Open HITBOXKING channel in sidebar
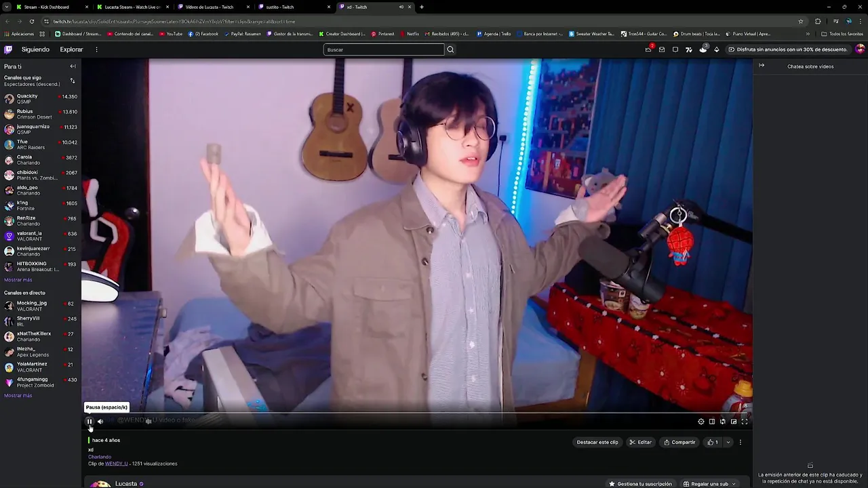This screenshot has width=868, height=488. coord(41,266)
